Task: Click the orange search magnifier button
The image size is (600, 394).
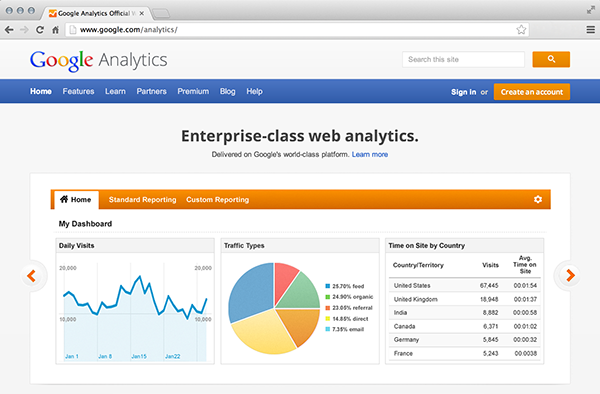Action: tap(551, 59)
